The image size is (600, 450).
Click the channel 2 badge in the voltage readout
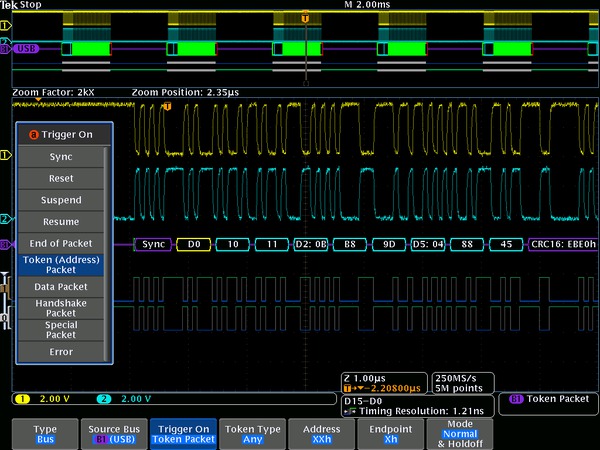[104, 399]
